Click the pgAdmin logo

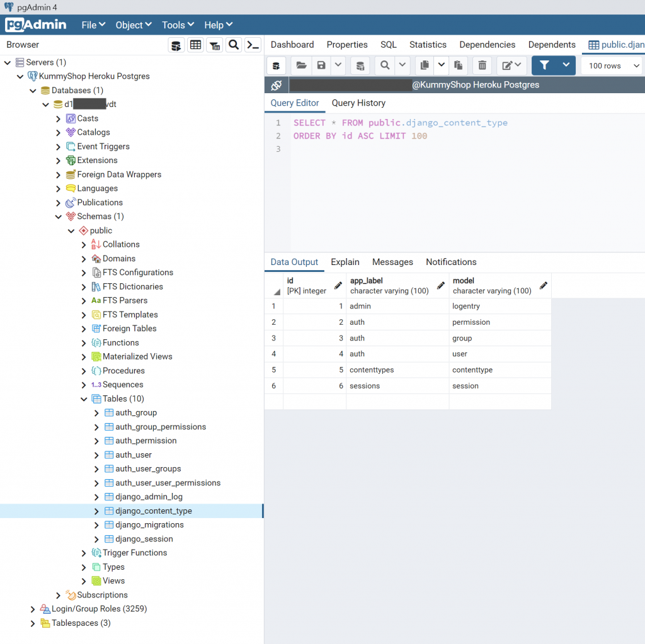[x=36, y=25]
